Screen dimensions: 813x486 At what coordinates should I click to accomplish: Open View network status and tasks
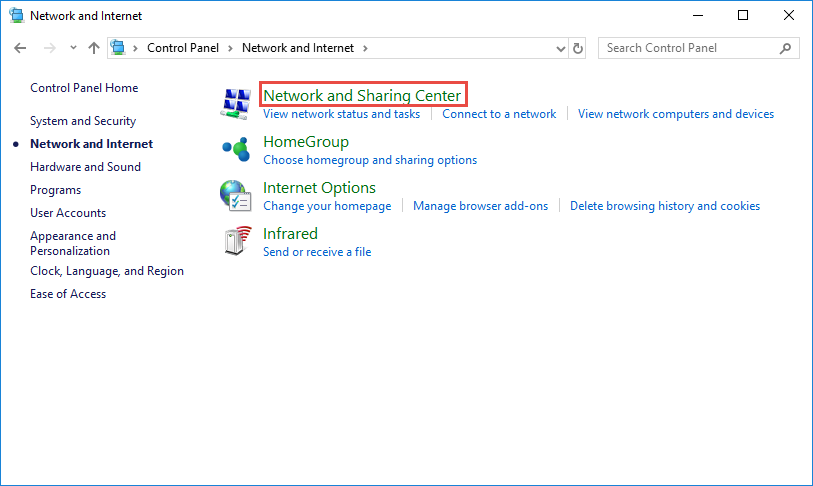(x=341, y=114)
